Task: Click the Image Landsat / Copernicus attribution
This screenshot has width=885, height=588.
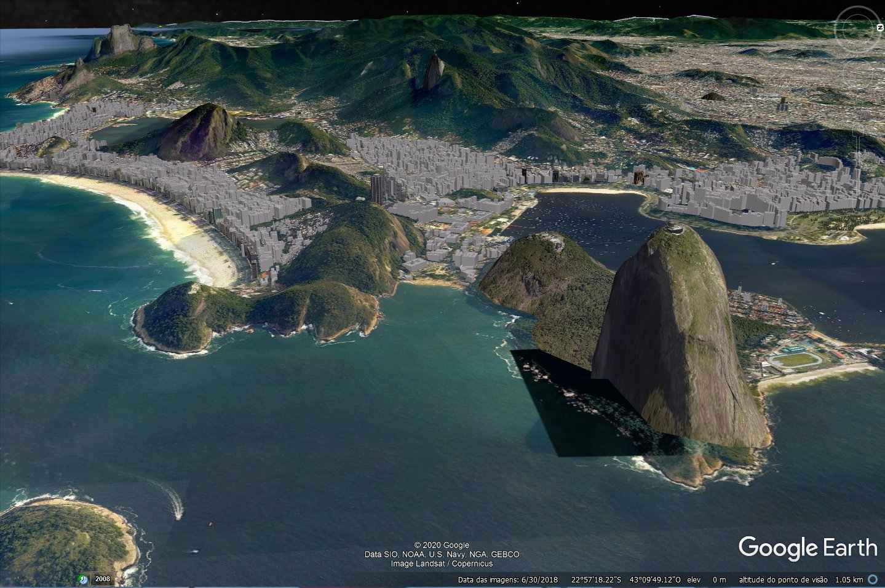Action: (x=441, y=563)
